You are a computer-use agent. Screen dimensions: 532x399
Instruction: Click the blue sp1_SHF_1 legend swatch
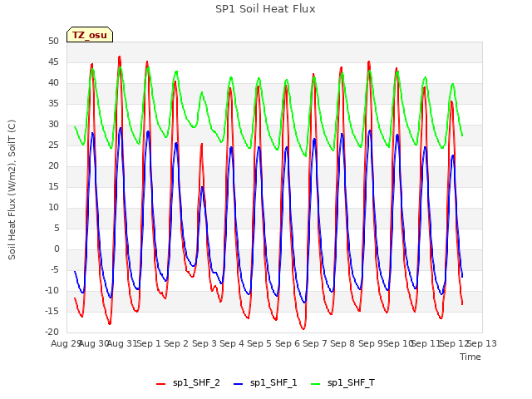click(x=239, y=384)
